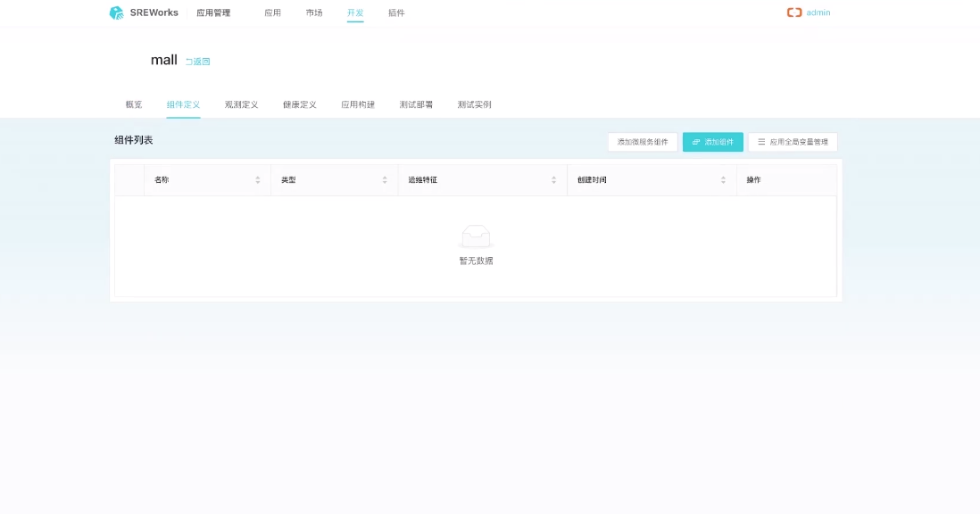Image resolution: width=980 pixels, height=514 pixels.
Task: Open the 市场 top menu
Action: [x=314, y=12]
